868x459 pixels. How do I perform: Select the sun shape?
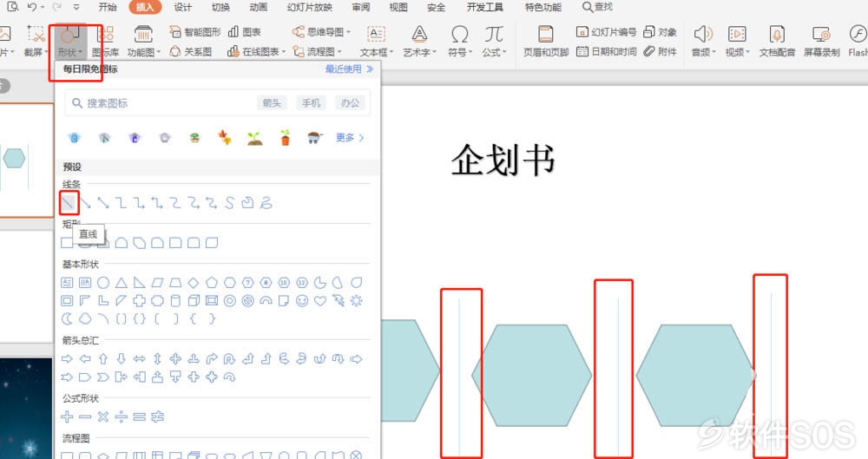[357, 300]
